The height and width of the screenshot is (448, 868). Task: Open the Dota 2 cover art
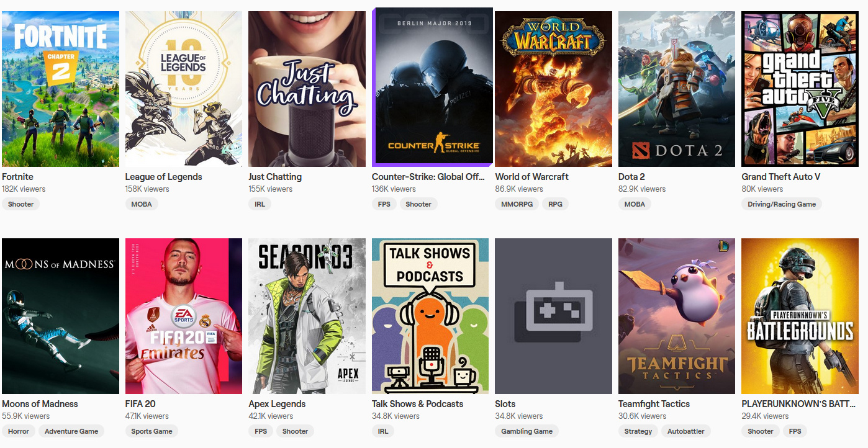[677, 89]
